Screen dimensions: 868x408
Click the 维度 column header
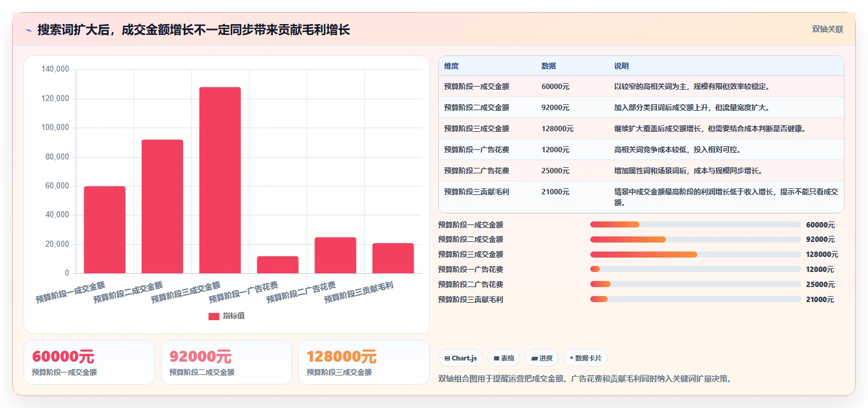click(451, 66)
